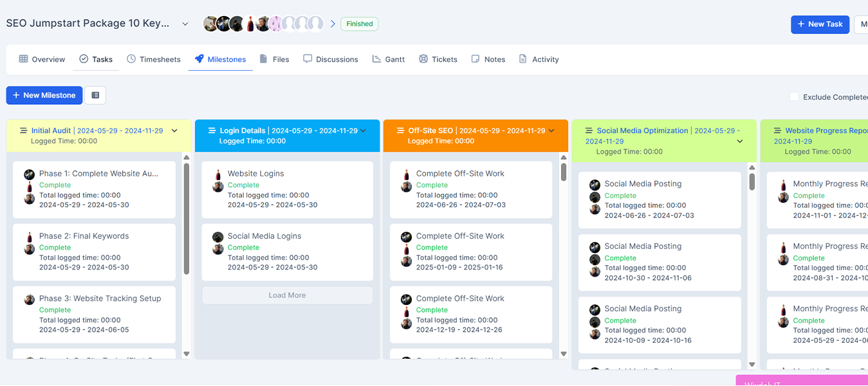Viewport: 868px width, 386px height.
Task: Open Social Media Optimization chevron menu
Action: pos(740,142)
